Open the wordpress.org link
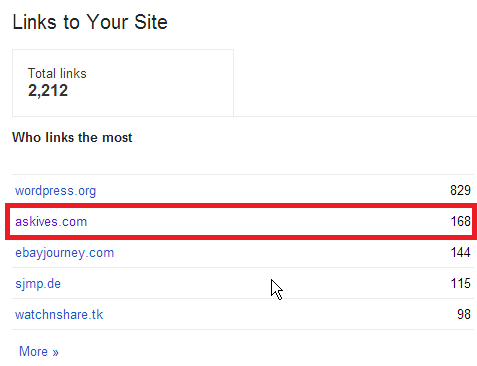The image size is (477, 366). 55,191
